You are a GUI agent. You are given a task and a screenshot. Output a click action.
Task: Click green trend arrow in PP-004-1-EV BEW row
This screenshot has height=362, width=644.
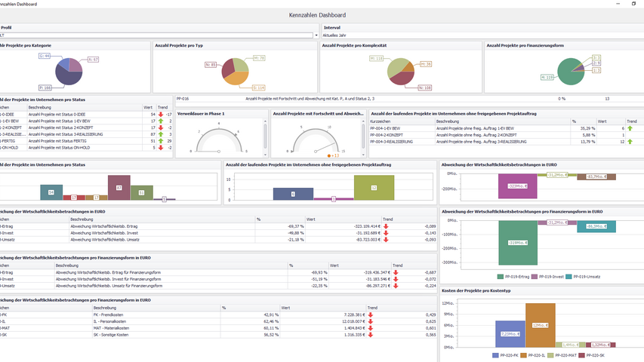point(629,128)
